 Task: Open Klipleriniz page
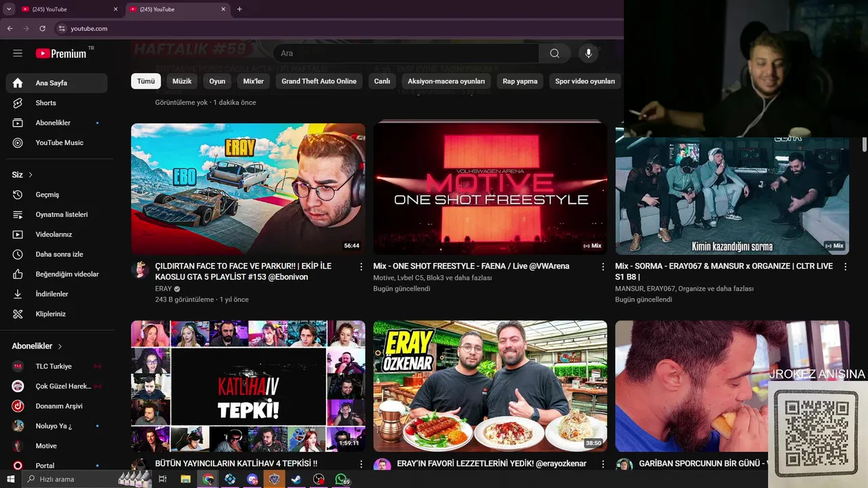pos(57,314)
